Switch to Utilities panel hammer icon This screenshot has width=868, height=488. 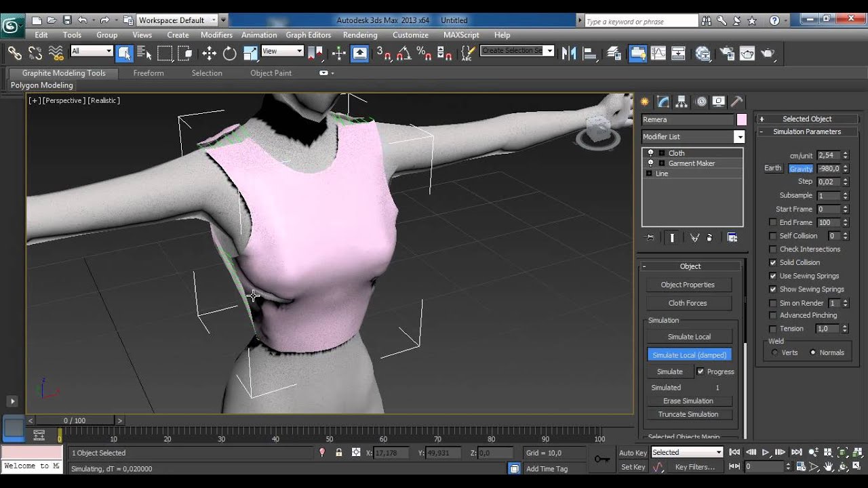(737, 102)
